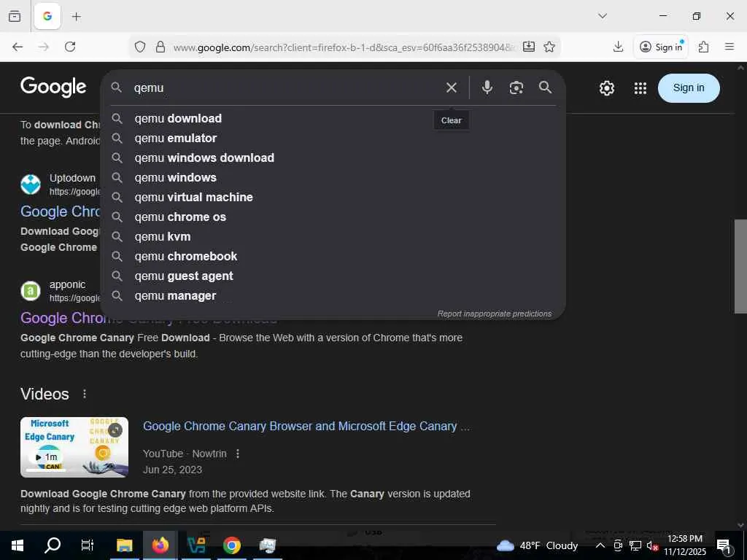Image resolution: width=747 pixels, height=560 pixels.
Task: Play the Edge Canary video thumbnail
Action: click(x=74, y=447)
